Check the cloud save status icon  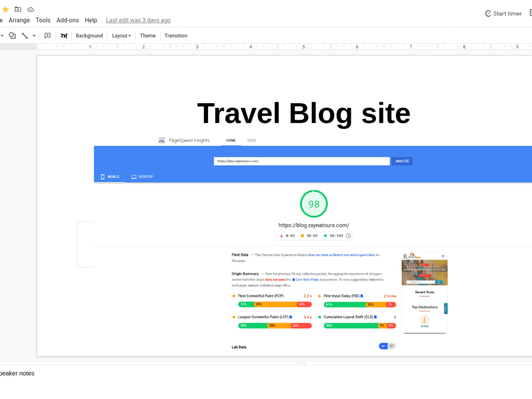[x=30, y=9]
